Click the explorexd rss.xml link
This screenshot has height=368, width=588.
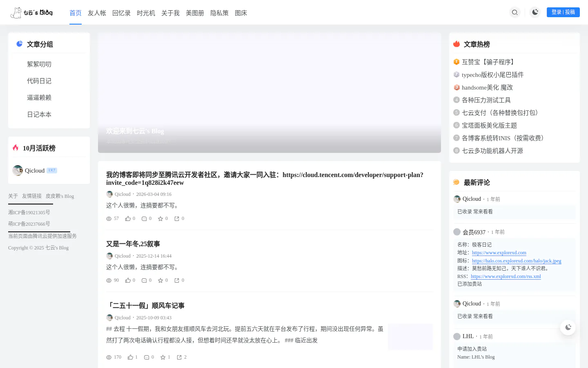point(506,276)
